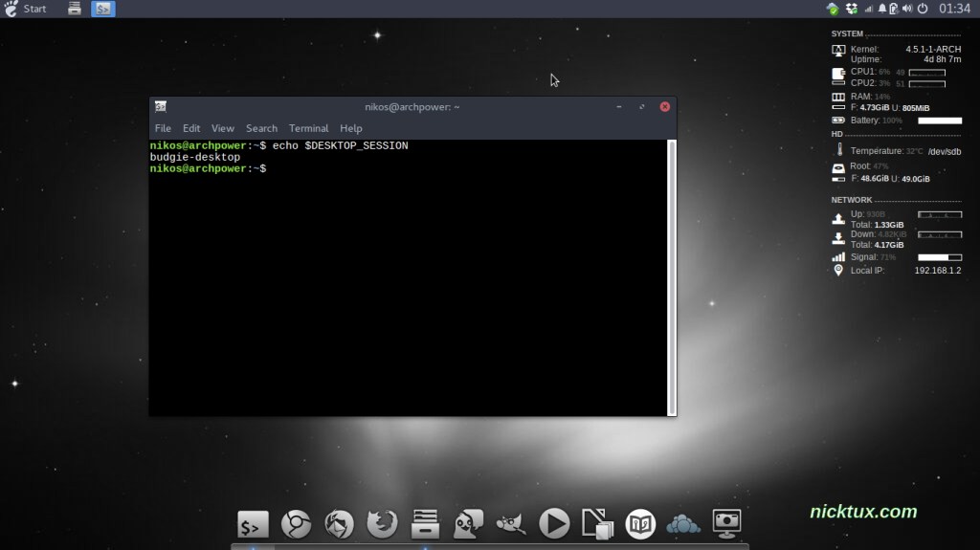Click the clock showing 01:34
980x550 pixels.
tap(954, 9)
